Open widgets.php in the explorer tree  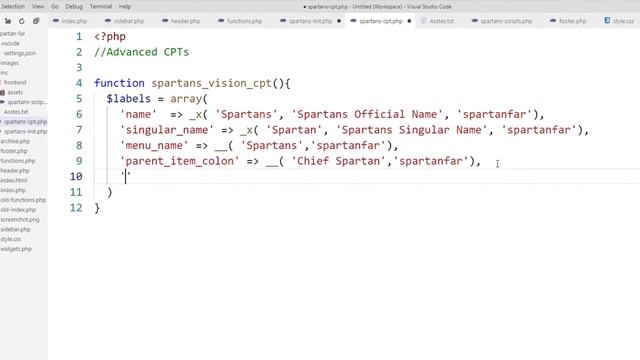[x=16, y=249]
